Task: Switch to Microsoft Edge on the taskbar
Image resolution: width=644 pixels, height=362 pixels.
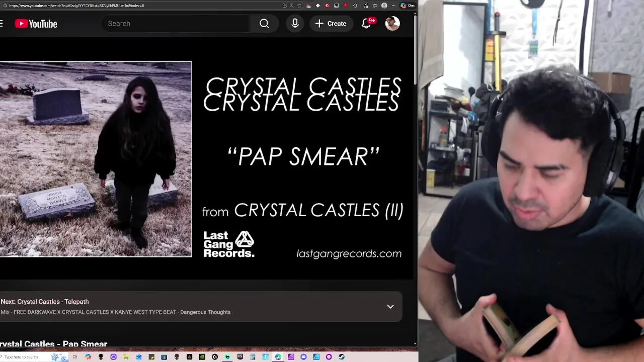Action: click(x=278, y=357)
